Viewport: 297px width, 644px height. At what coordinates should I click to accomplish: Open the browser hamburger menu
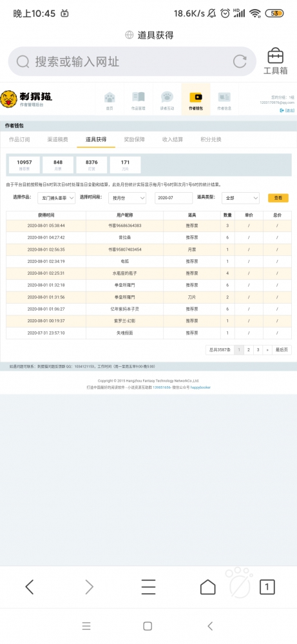pos(148,587)
